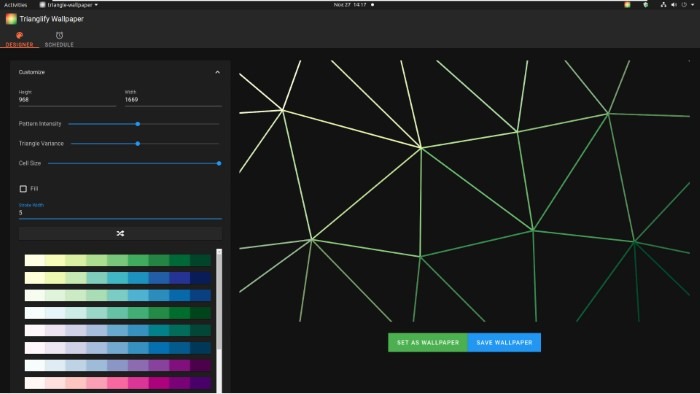Open the Designer tab

click(x=19, y=39)
